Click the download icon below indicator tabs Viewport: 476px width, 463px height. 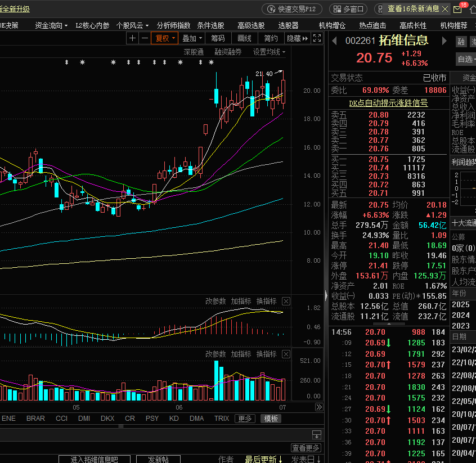(317, 435)
